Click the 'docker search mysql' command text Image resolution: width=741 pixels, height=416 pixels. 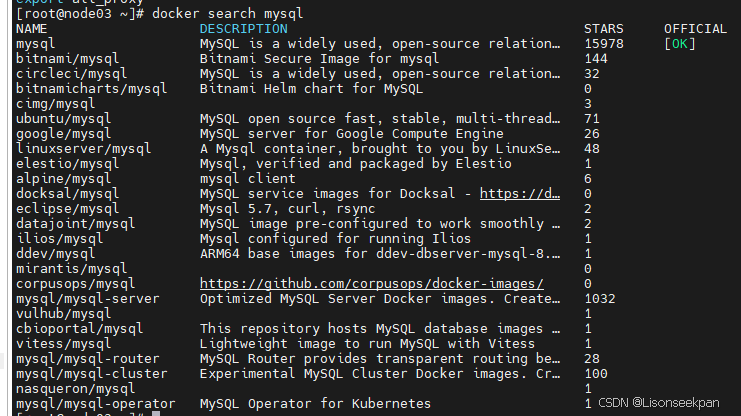(x=227, y=14)
